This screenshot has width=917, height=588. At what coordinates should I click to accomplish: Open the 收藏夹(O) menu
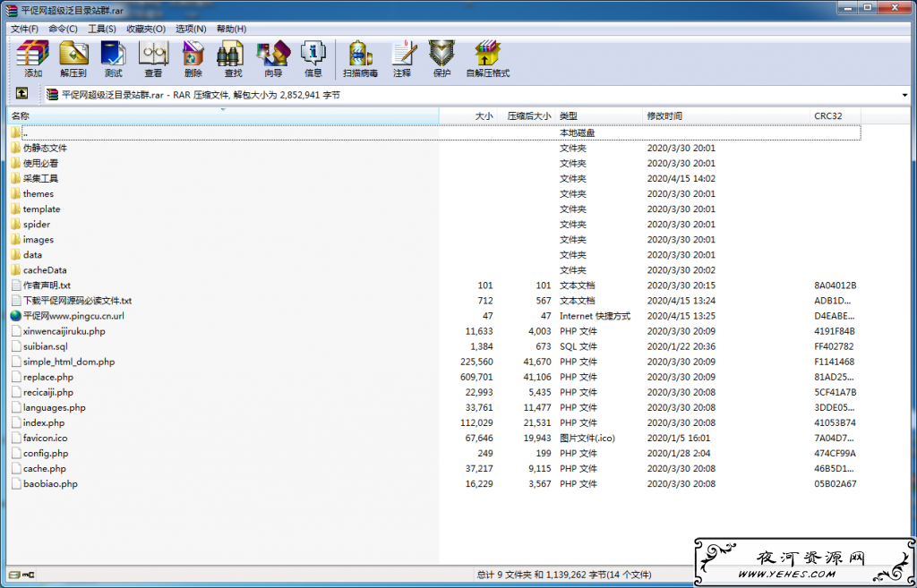coord(146,29)
